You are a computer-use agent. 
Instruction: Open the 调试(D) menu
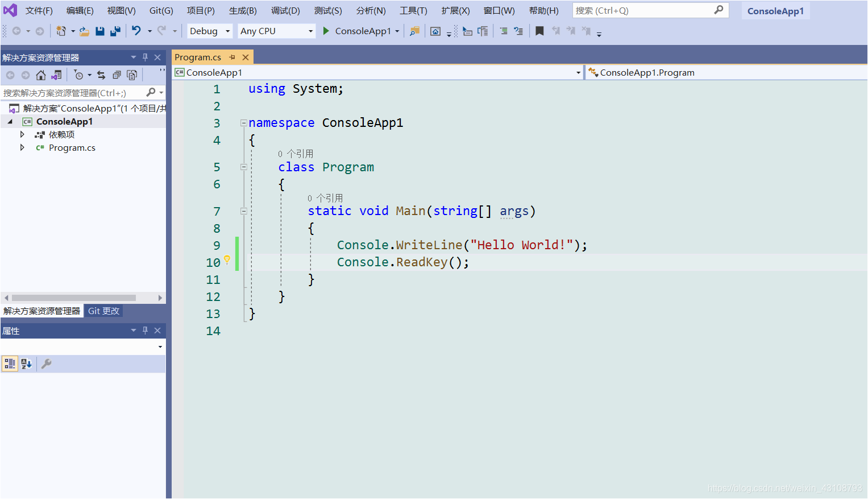(x=285, y=11)
